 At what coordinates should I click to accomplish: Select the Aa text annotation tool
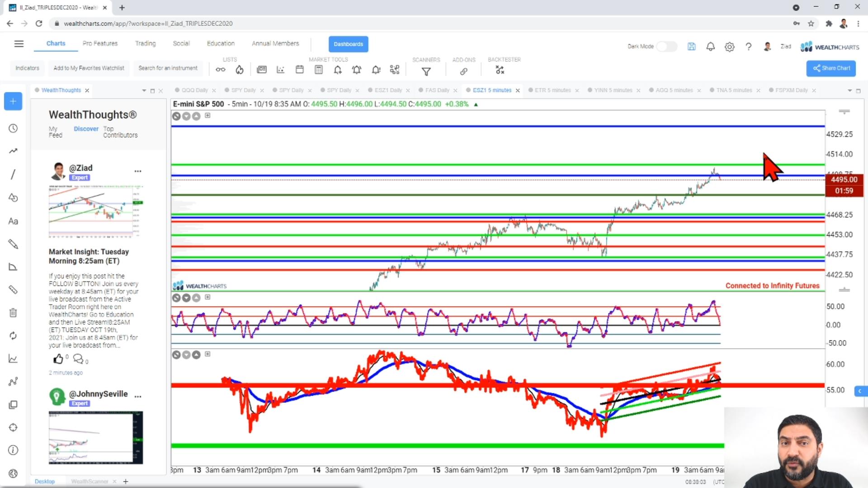click(13, 221)
